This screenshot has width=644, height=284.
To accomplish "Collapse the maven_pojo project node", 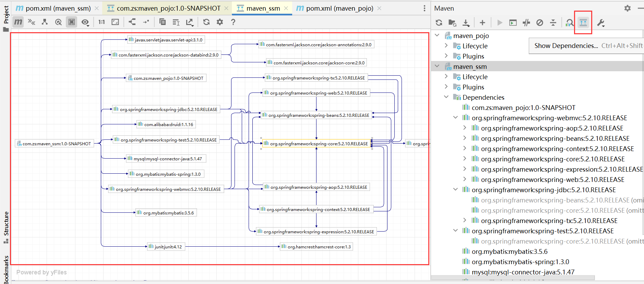I will [x=437, y=35].
